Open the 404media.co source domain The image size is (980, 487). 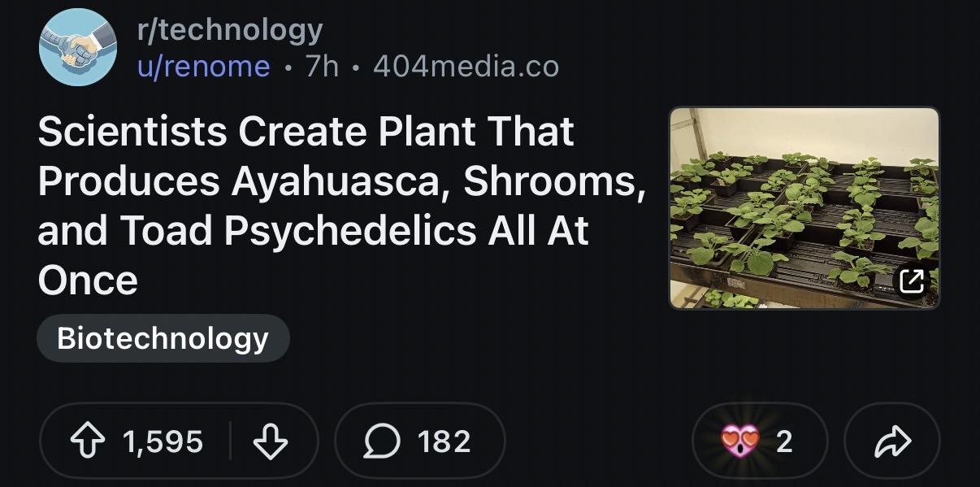pyautogui.click(x=466, y=67)
